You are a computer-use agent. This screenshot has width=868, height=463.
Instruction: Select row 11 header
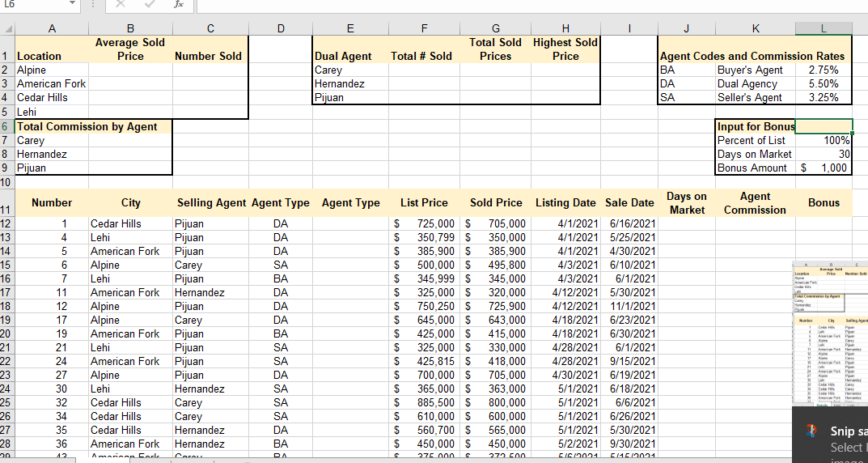tap(6, 202)
